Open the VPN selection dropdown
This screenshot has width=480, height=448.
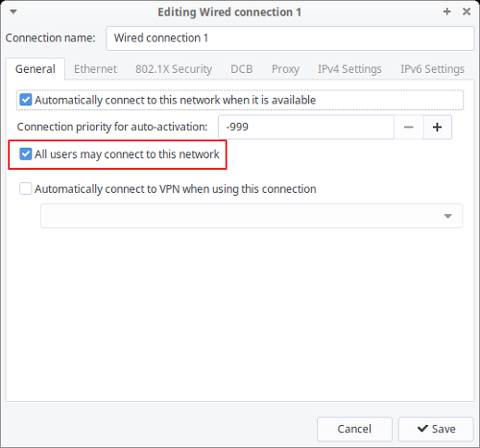pos(252,216)
